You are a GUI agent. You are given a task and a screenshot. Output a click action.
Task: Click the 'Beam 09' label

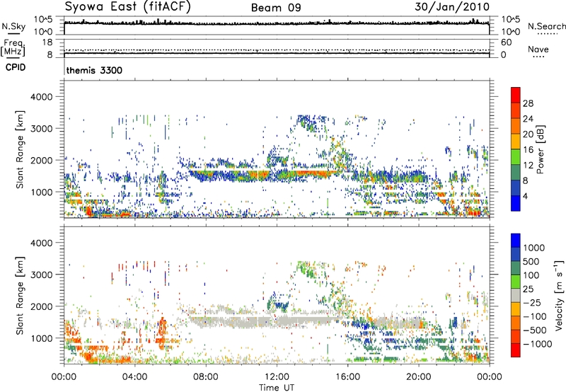[276, 8]
